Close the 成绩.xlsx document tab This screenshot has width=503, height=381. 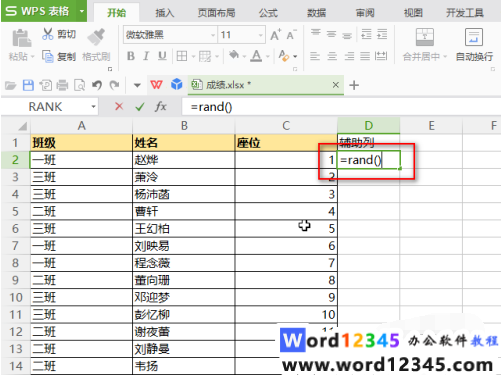point(336,85)
